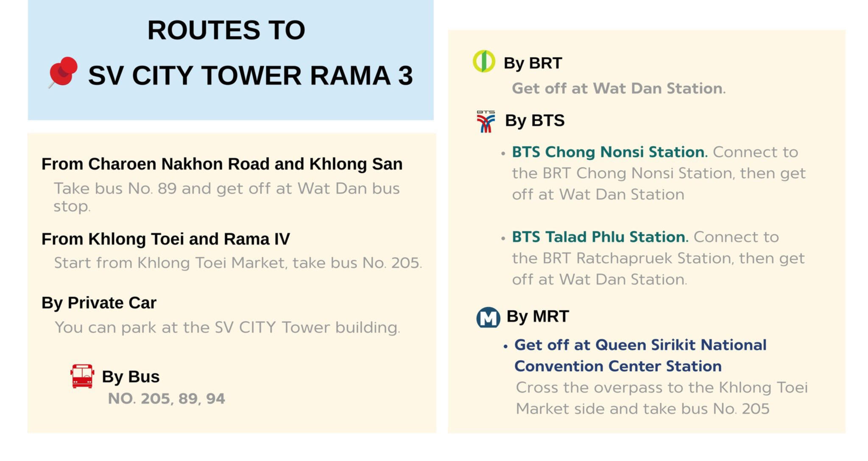Click the SV CITY TOWER RAMA 3 title
868x461 pixels.
[250, 75]
